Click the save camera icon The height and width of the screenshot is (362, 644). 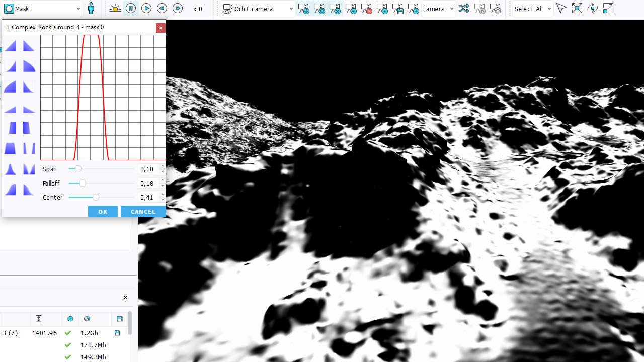(x=397, y=9)
